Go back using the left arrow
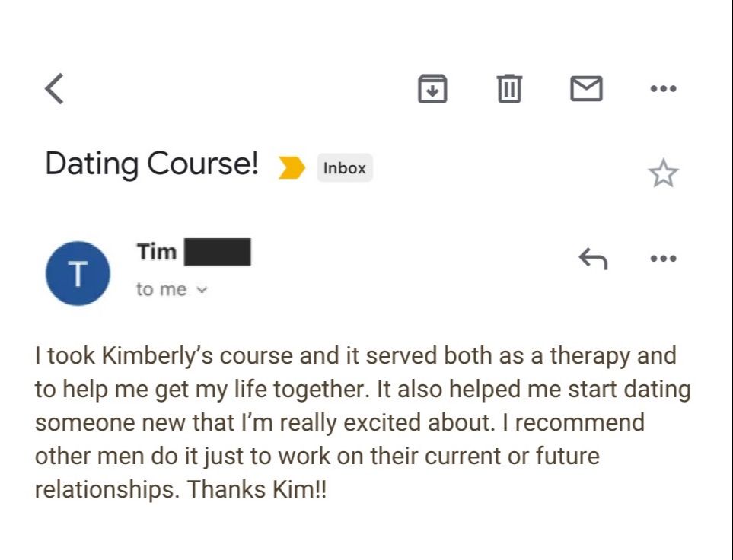 (54, 89)
